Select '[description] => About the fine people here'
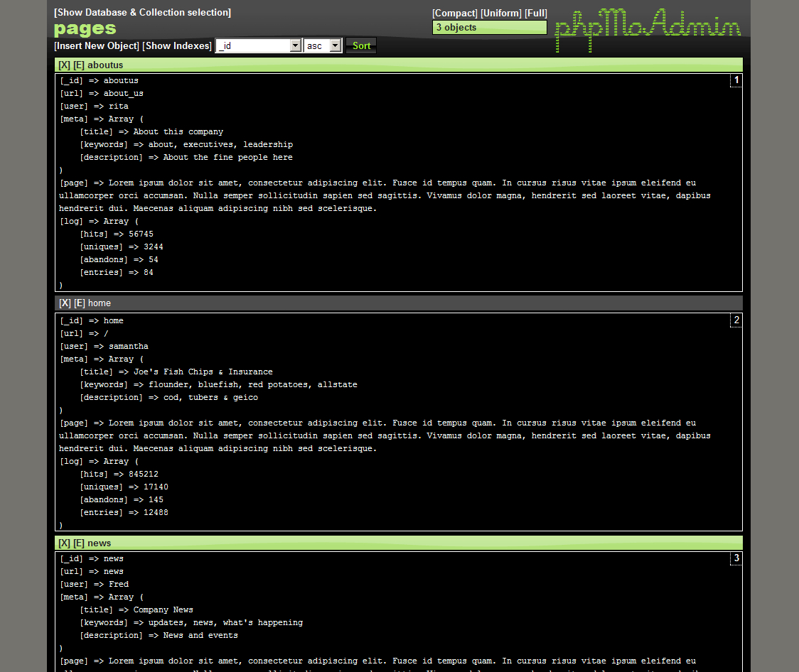The image size is (799, 672). click(x=186, y=157)
